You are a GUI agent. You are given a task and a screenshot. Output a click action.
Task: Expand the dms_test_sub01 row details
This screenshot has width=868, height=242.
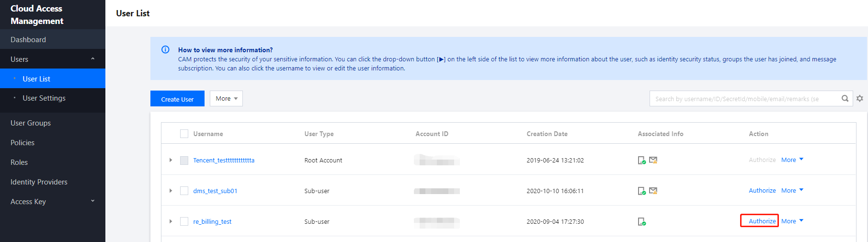click(171, 191)
